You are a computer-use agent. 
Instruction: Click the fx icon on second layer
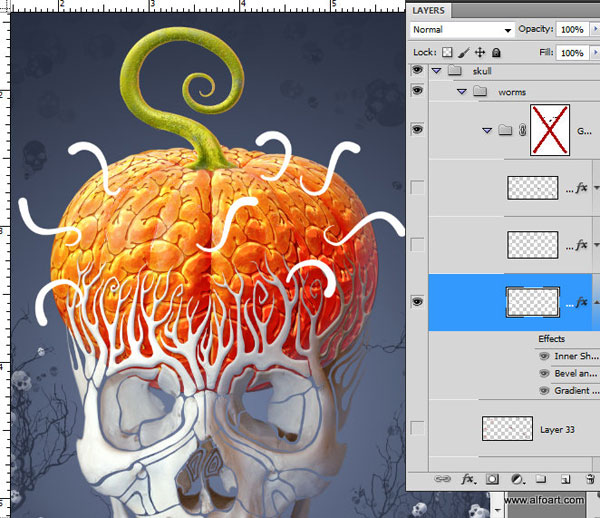pyautogui.click(x=581, y=244)
